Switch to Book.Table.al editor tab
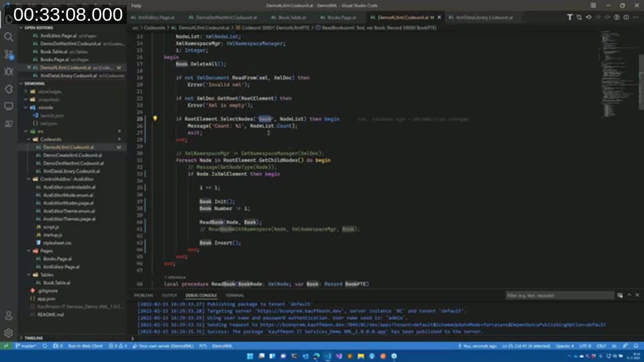 point(290,17)
